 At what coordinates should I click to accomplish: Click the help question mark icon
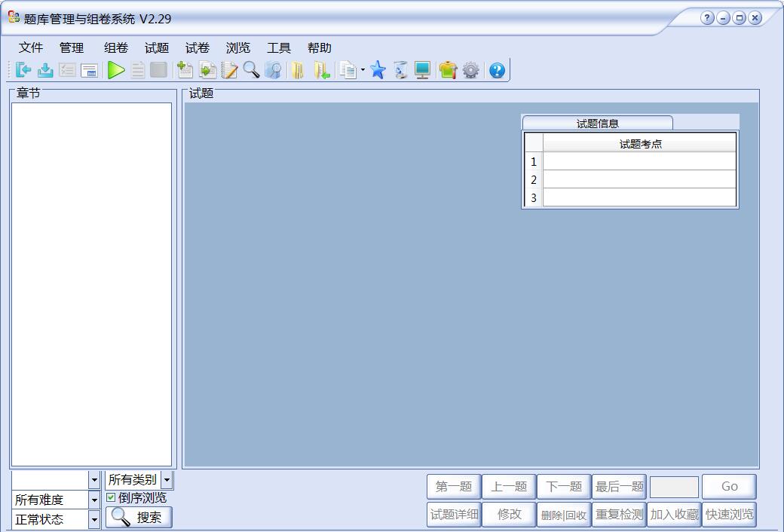[496, 70]
